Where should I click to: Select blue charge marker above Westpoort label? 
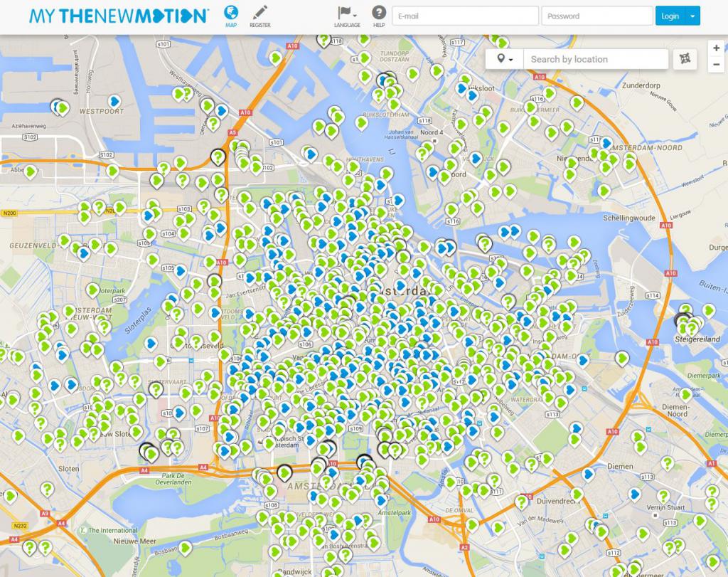114,100
